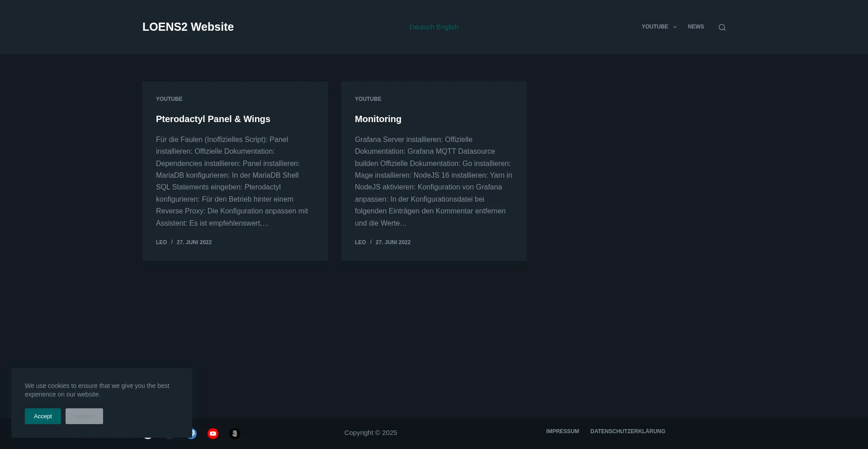Image resolution: width=868 pixels, height=449 pixels.
Task: Open the YOUTUBE navigation menu item
Action: (655, 27)
